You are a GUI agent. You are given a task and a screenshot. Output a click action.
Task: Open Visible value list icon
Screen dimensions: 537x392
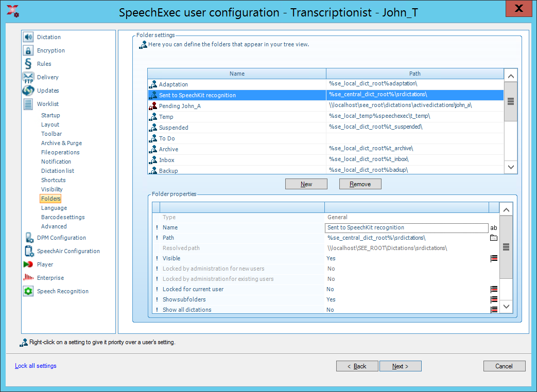pyautogui.click(x=494, y=258)
